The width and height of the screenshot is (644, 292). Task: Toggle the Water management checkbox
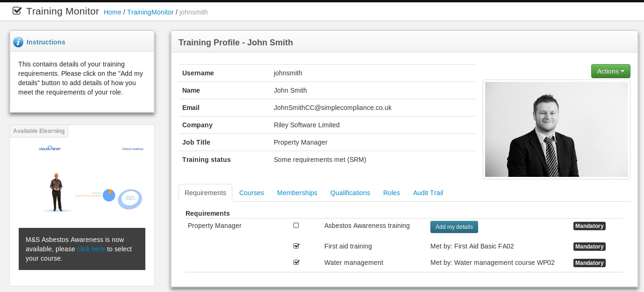tap(296, 263)
